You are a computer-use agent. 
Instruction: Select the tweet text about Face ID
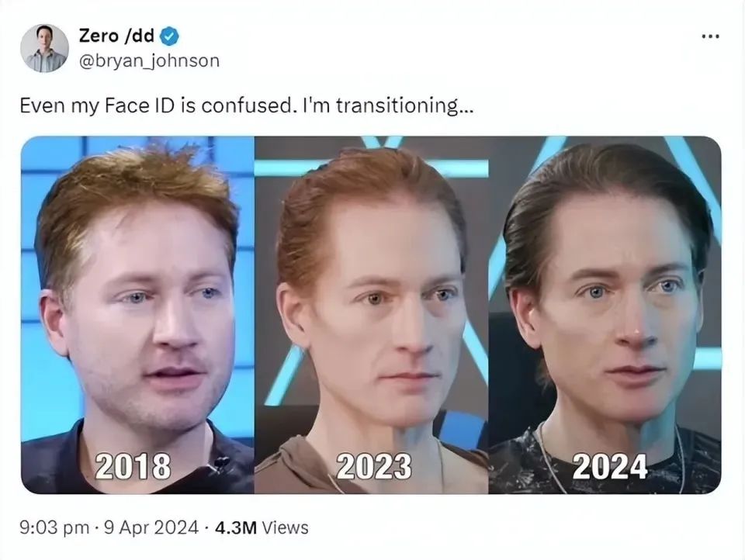pos(247,105)
